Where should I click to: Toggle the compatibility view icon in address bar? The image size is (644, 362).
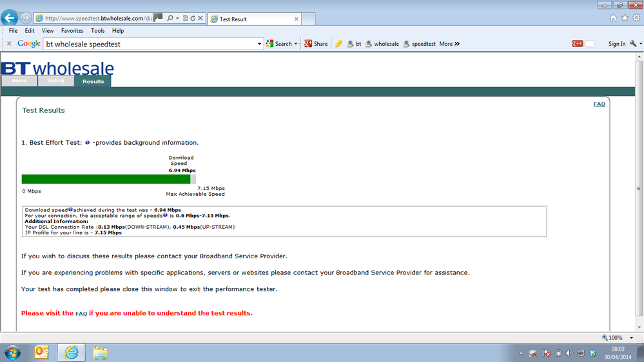(185, 18)
